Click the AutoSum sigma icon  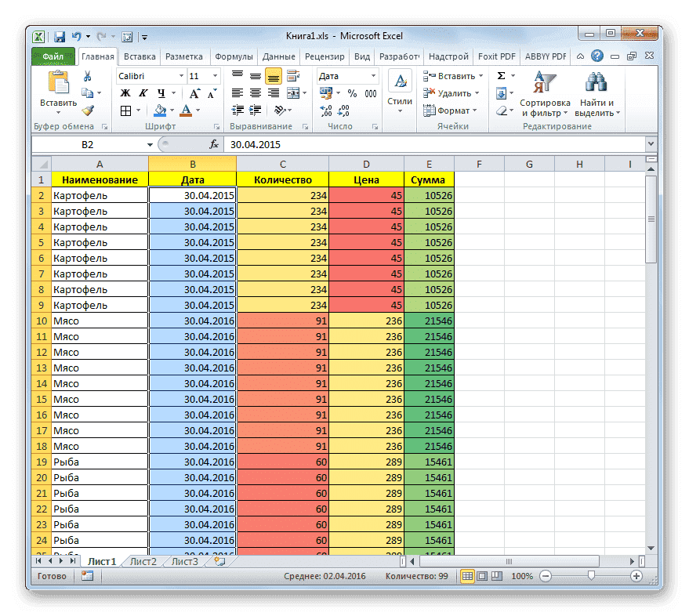point(501,75)
